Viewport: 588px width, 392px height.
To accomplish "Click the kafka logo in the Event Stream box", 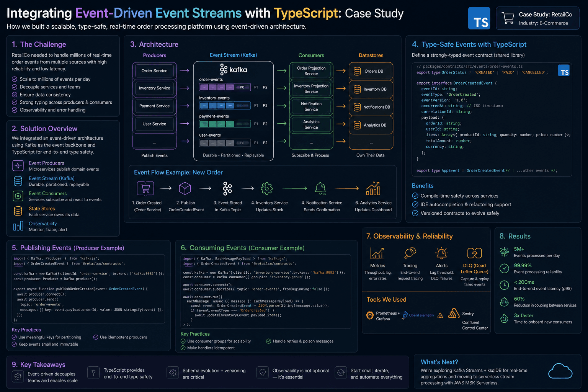I will 233,70.
